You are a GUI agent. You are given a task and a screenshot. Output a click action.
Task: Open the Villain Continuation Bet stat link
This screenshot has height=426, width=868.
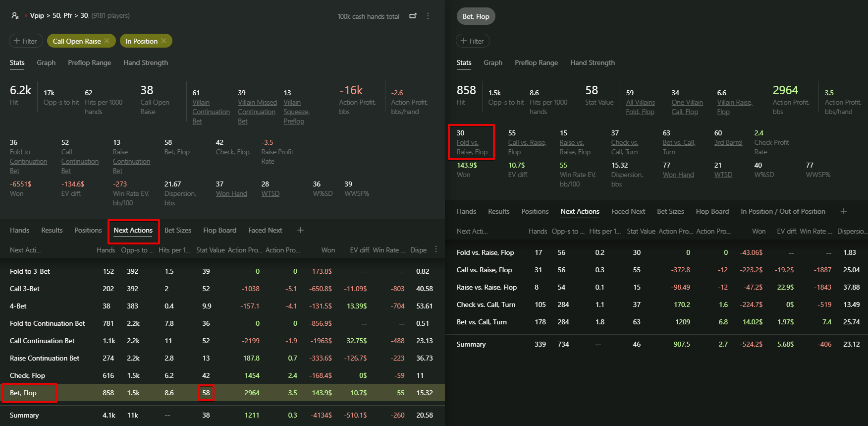pyautogui.click(x=211, y=112)
